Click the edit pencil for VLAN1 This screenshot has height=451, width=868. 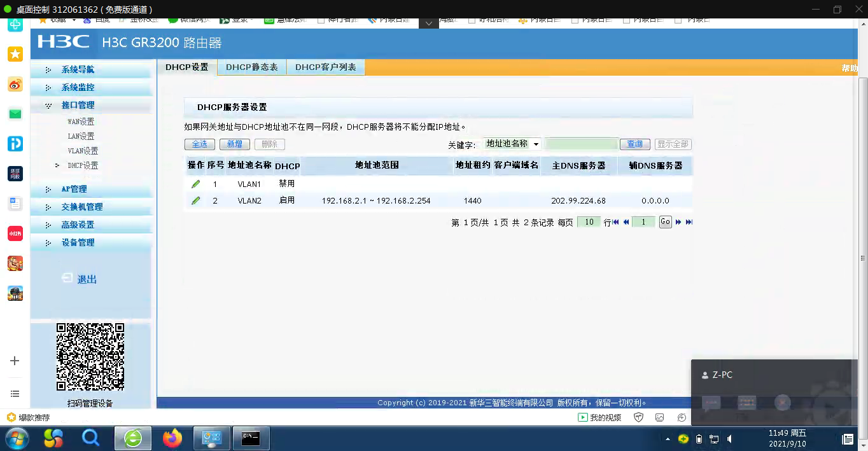(195, 184)
